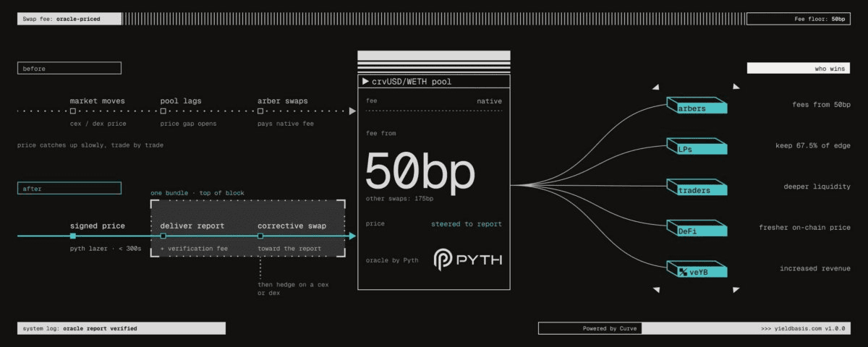The height and width of the screenshot is (347, 868).
Task: Click the corrective swap heading
Action: click(292, 226)
